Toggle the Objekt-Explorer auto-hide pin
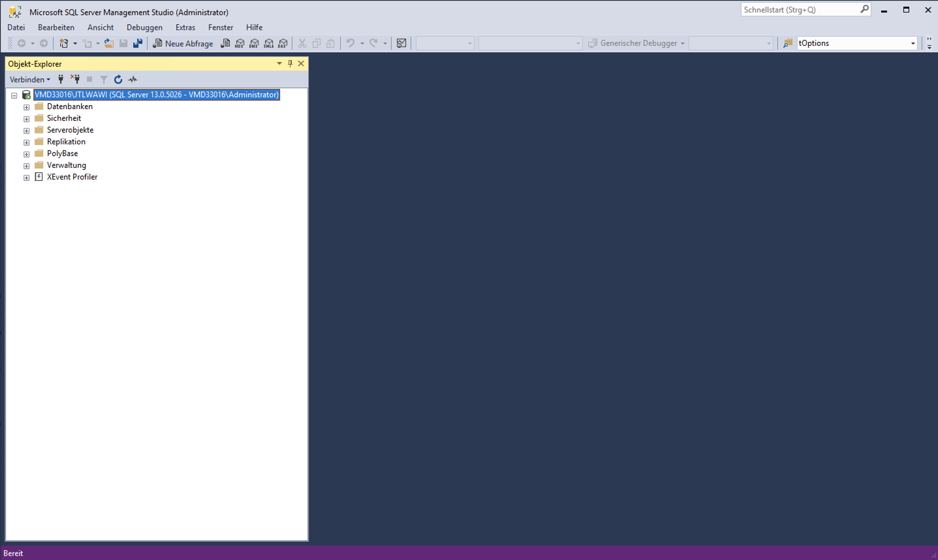The width and height of the screenshot is (938, 560). [290, 63]
